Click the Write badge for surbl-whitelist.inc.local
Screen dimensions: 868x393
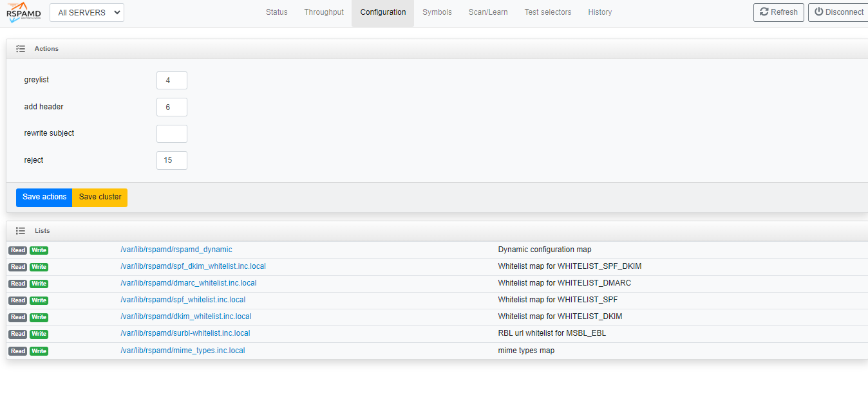click(39, 334)
